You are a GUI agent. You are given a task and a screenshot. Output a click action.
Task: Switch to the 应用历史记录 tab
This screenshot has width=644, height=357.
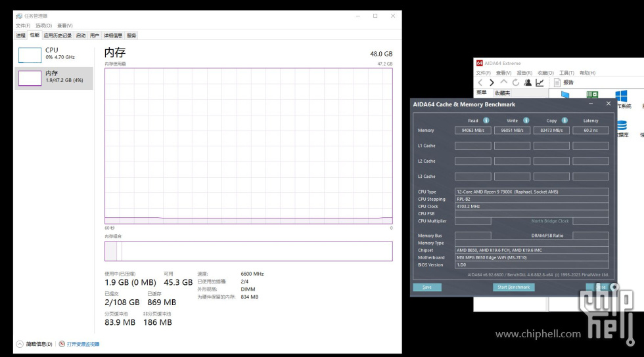pyautogui.click(x=58, y=35)
